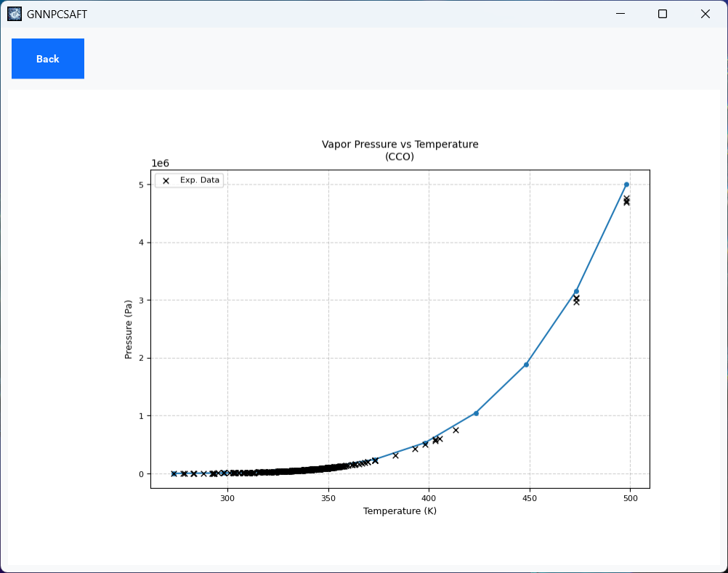The image size is (728, 573).
Task: Click the blue curve point at top near 500 K
Action: tap(626, 184)
